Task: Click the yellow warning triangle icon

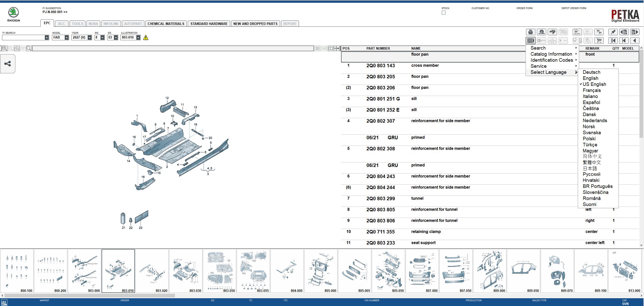Action: point(146,38)
